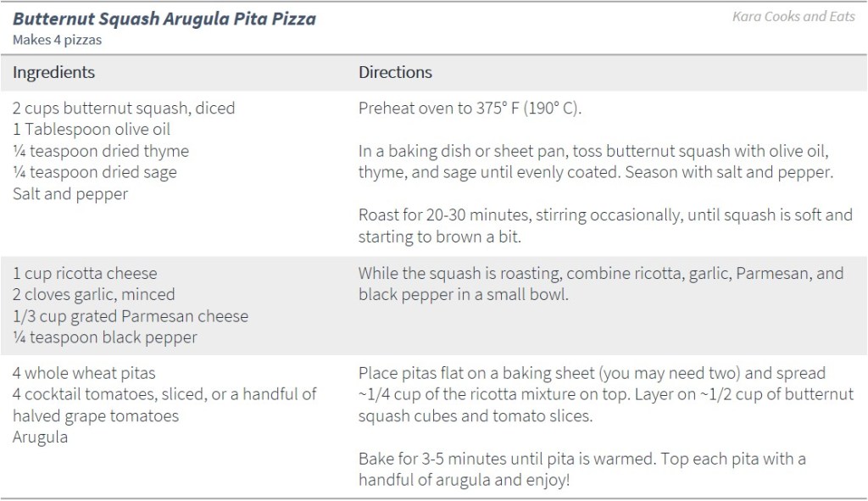Screen dimensions: 868x501
Task: Click the 2 cups butternut squash line
Action: (124, 109)
